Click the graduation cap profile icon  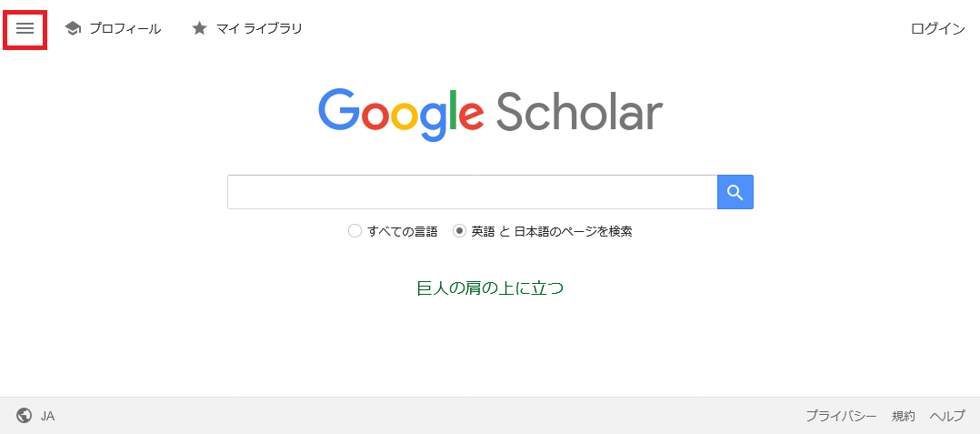pyautogui.click(x=73, y=29)
